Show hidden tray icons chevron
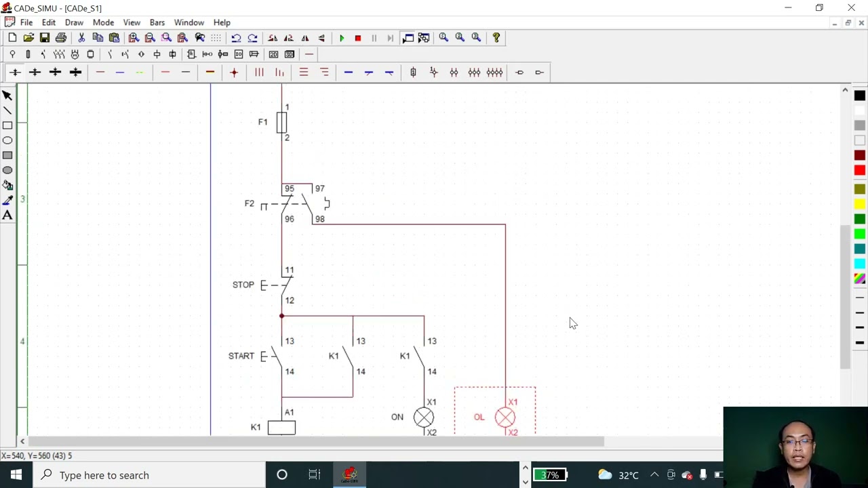868x488 pixels. [x=654, y=475]
